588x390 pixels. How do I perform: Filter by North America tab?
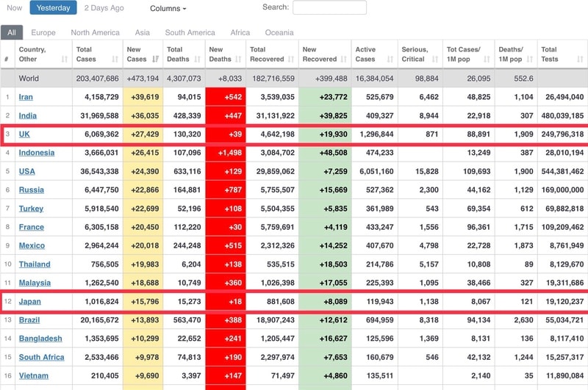pyautogui.click(x=96, y=32)
